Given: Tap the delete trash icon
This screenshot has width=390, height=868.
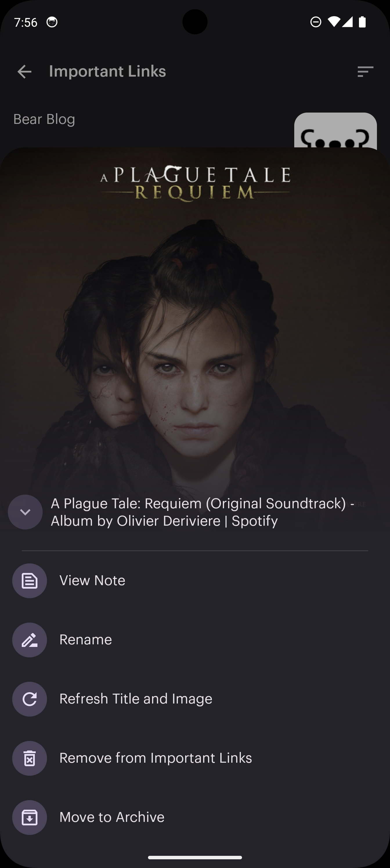Looking at the screenshot, I should pos(30,758).
